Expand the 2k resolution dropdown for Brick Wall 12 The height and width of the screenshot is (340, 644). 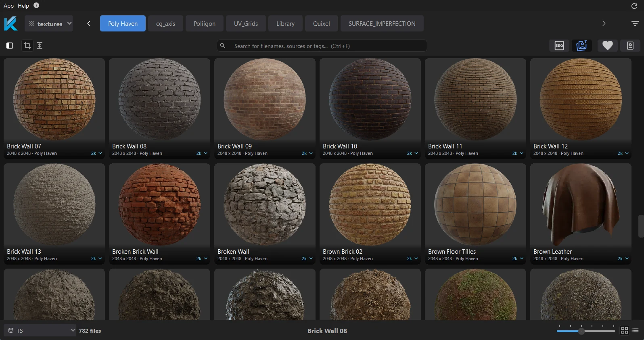click(623, 153)
